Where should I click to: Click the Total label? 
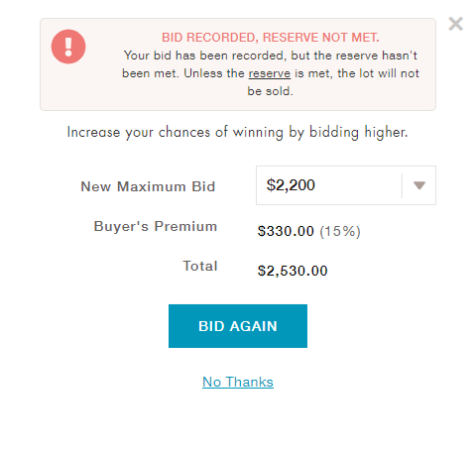(200, 266)
